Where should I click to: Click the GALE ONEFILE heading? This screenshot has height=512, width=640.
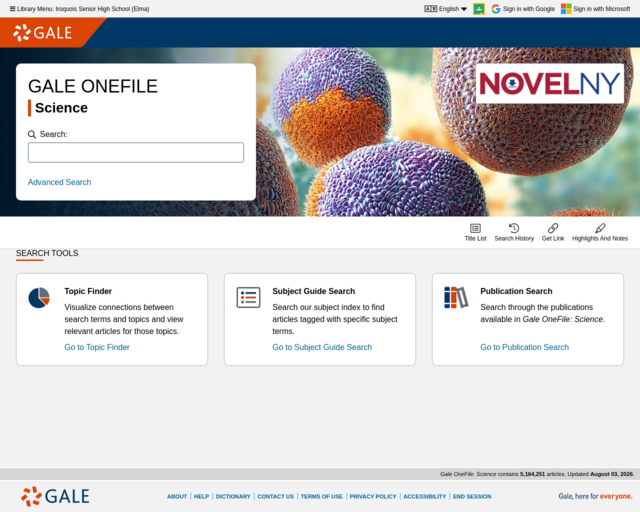pyautogui.click(x=93, y=86)
